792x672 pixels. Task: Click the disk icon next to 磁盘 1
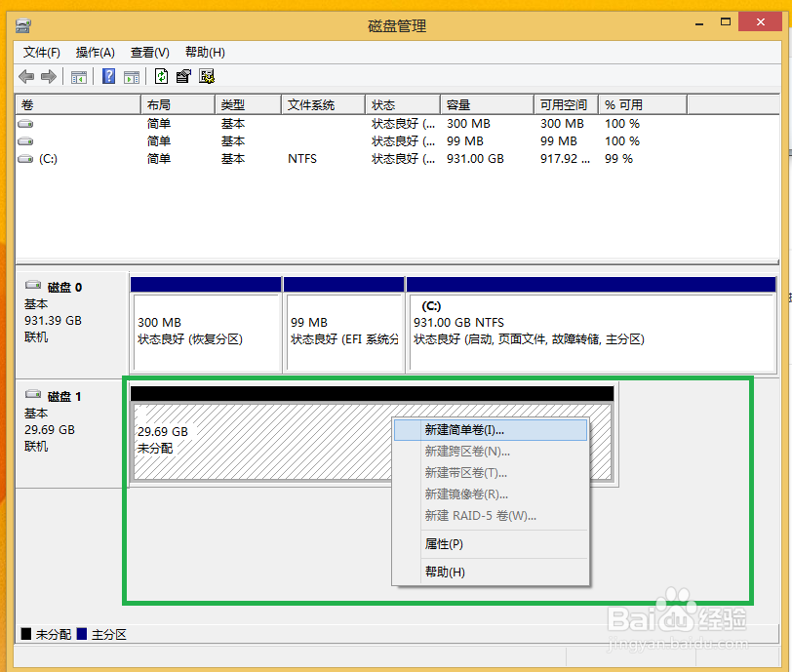coord(31,393)
